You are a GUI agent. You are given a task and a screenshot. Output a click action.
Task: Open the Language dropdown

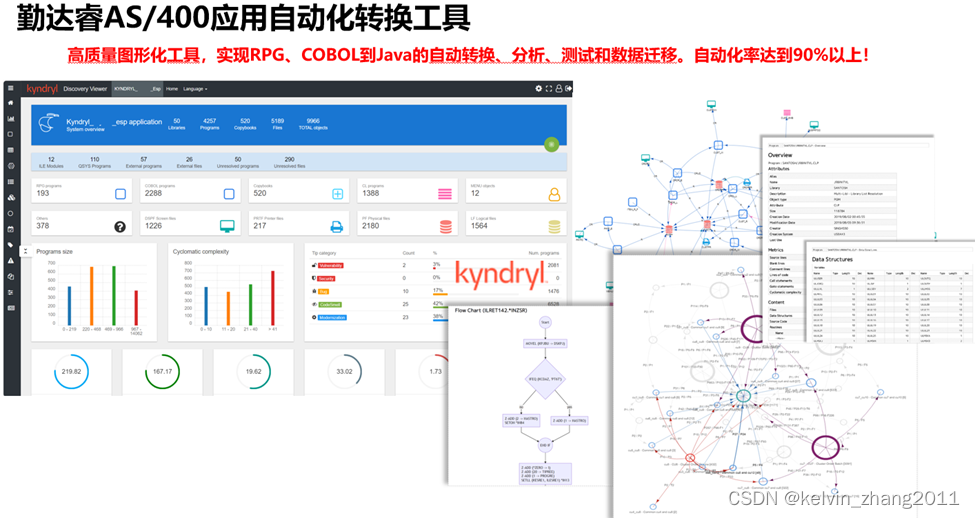click(195, 89)
